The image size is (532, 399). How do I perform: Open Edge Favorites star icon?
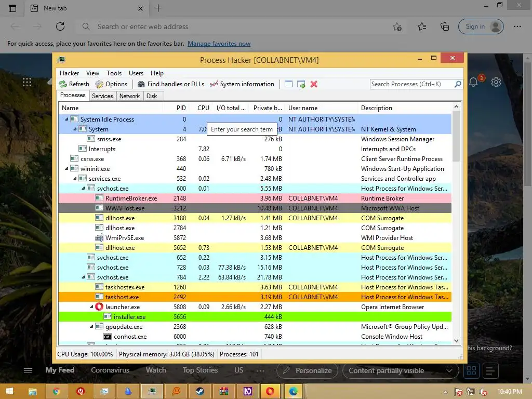(422, 26)
